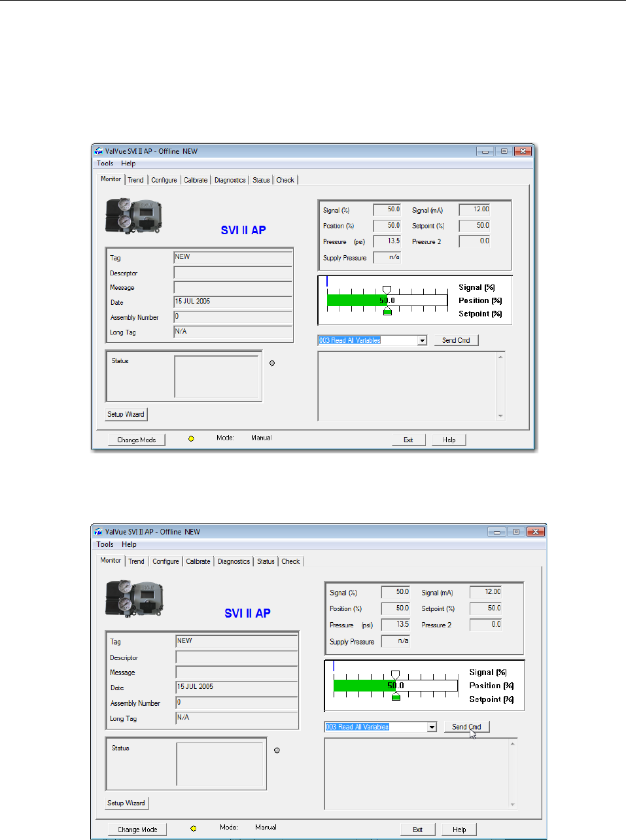Maximize the lower ValVue window

click(x=516, y=532)
